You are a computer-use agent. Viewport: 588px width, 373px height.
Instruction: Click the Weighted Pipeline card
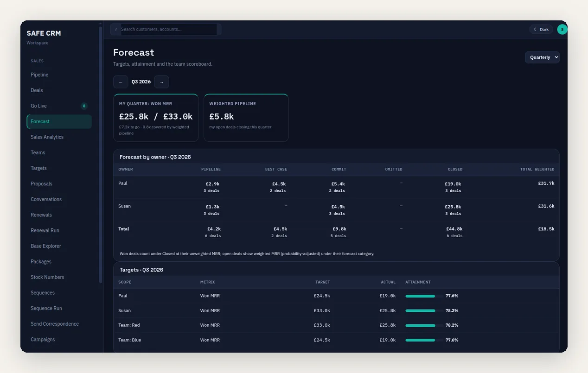tap(246, 118)
